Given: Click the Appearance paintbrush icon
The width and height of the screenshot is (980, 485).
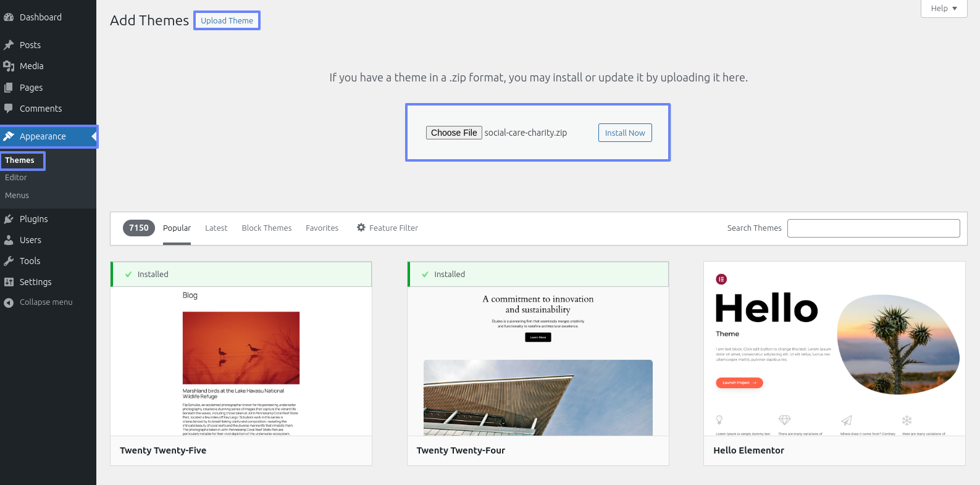Looking at the screenshot, I should click(x=9, y=136).
